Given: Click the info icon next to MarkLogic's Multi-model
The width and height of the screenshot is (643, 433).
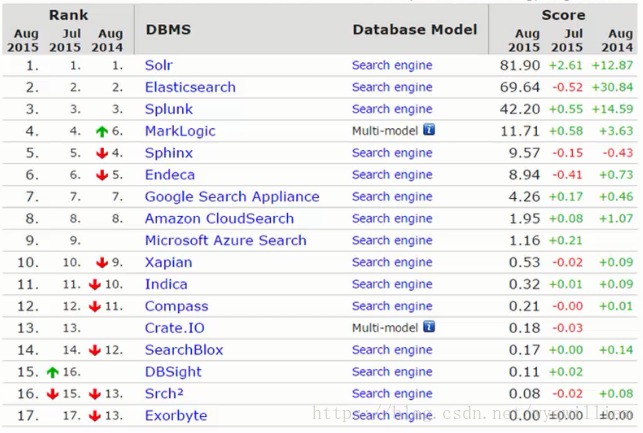Looking at the screenshot, I should pyautogui.click(x=429, y=130).
